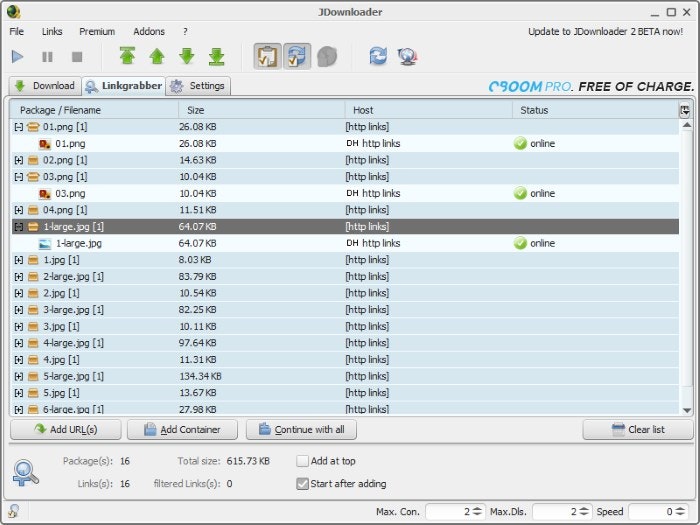This screenshot has height=525, width=700.
Task: Switch to the Download tab
Action: click(x=45, y=86)
